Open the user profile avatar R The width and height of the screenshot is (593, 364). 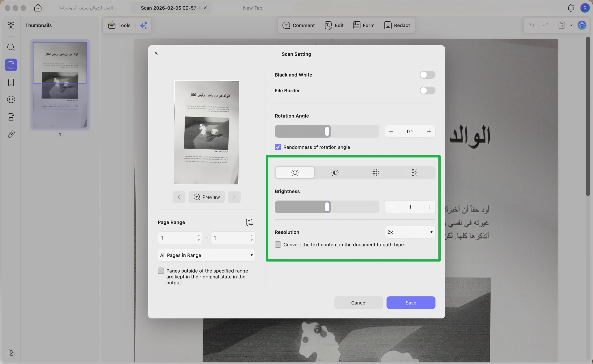tap(585, 8)
